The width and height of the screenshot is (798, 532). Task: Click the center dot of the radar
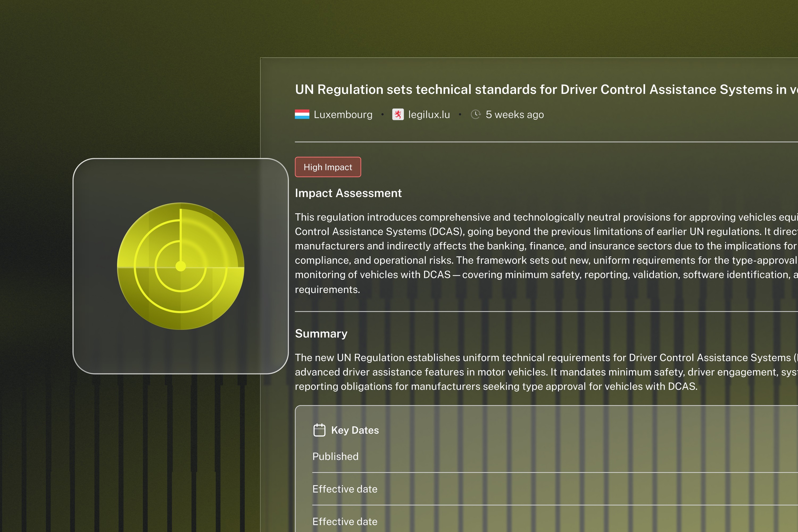181,266
